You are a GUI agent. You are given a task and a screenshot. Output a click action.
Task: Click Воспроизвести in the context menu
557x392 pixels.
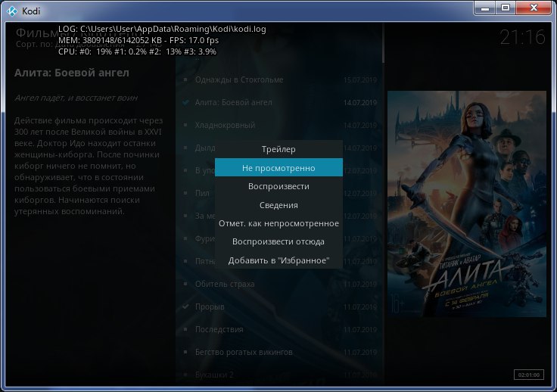(x=278, y=186)
